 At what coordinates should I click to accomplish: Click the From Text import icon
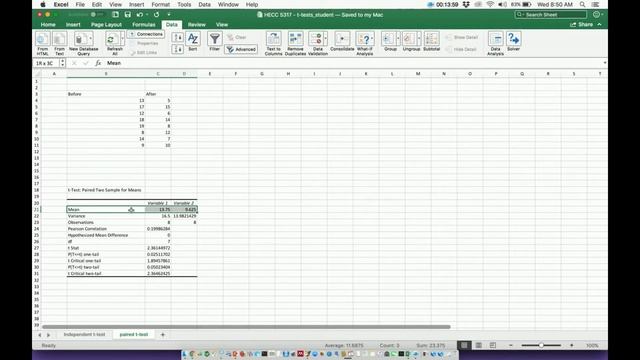[60, 44]
